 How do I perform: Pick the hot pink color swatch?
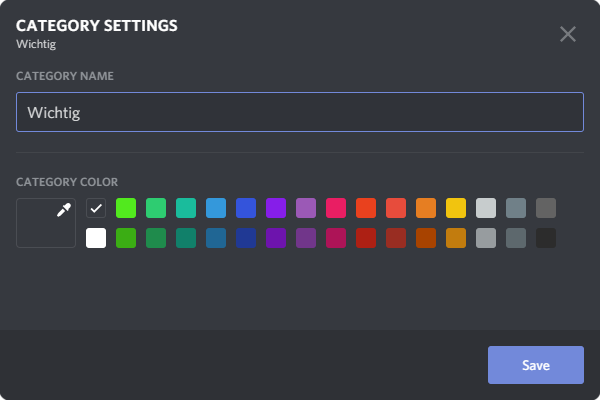point(336,208)
